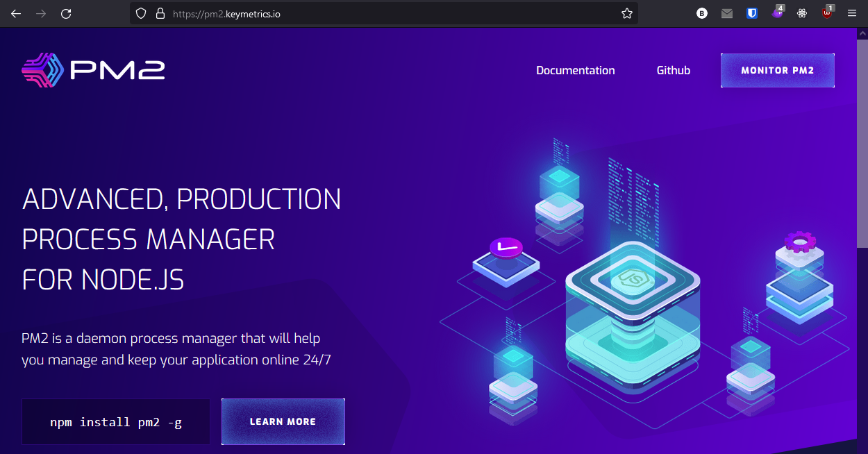The height and width of the screenshot is (454, 868).
Task: Click the MONITOR PM2 button
Action: pyautogui.click(x=778, y=70)
